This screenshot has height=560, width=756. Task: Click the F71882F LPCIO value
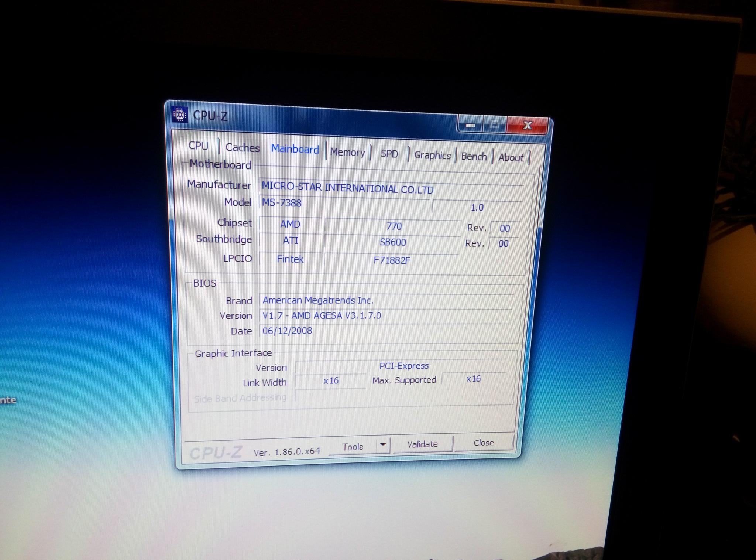tap(392, 260)
